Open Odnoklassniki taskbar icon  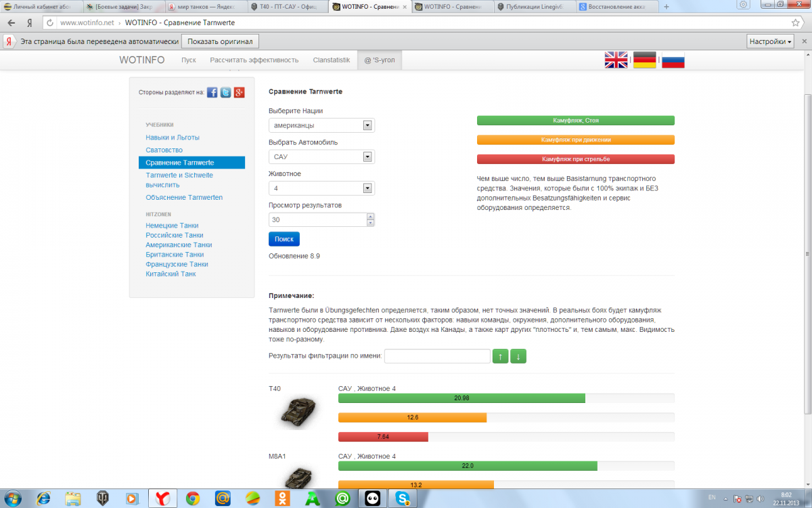(x=282, y=499)
